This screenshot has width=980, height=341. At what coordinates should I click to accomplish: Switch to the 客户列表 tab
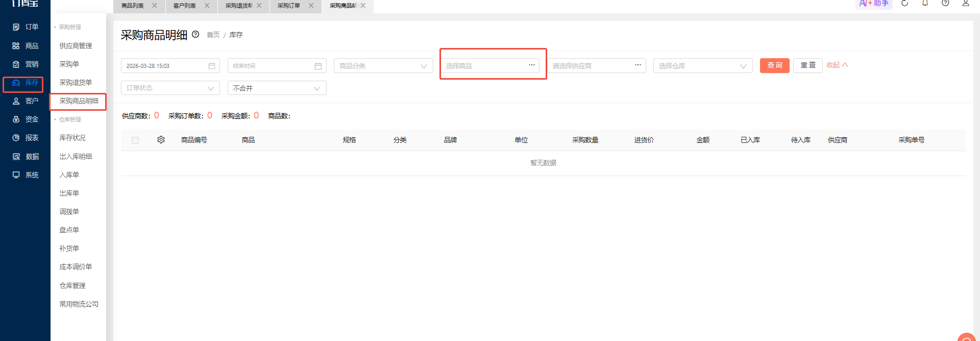tap(185, 6)
